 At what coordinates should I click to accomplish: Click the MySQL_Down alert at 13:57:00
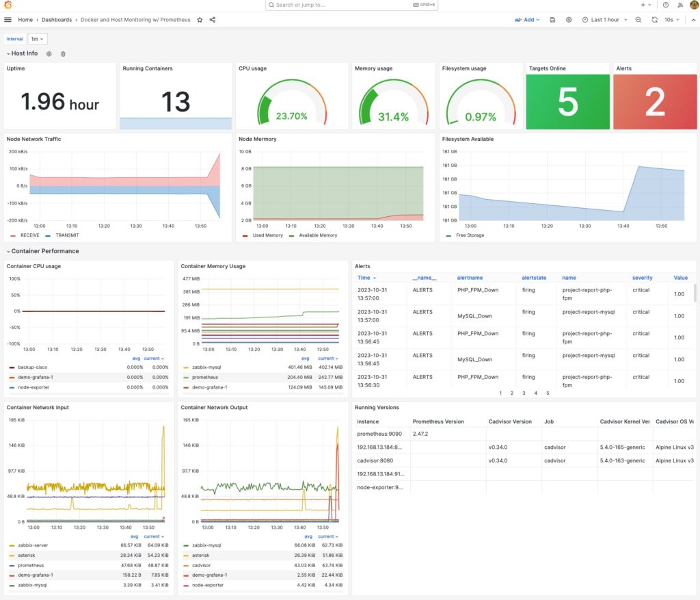pyautogui.click(x=474, y=316)
